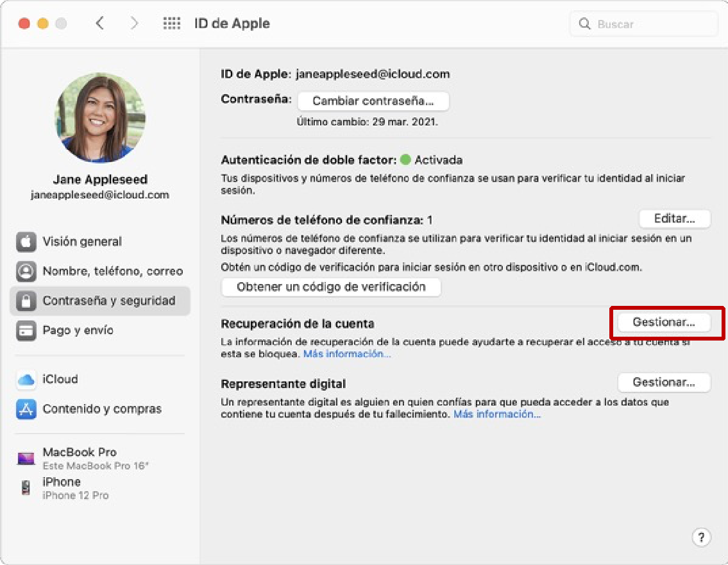Click into the Buscar search field

click(x=643, y=24)
